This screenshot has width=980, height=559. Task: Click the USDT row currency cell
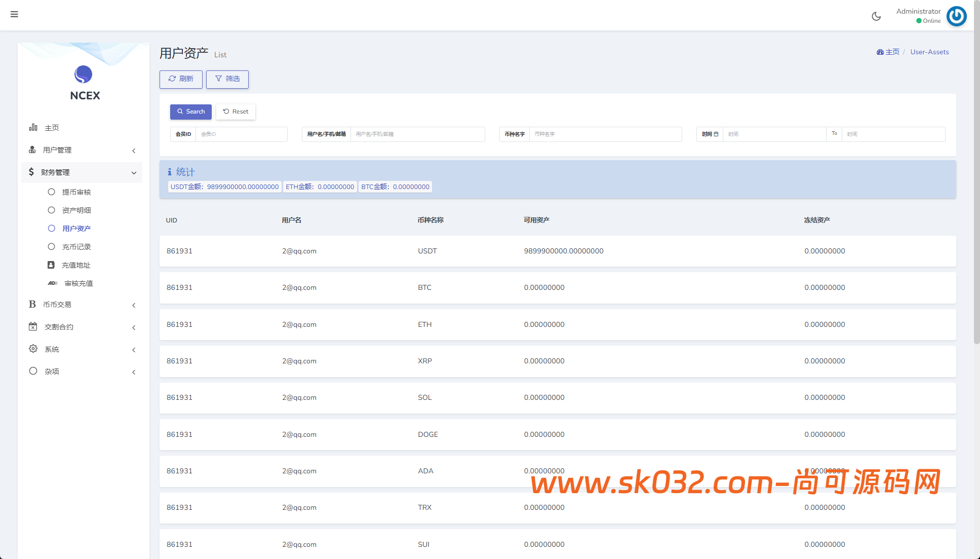[427, 251]
